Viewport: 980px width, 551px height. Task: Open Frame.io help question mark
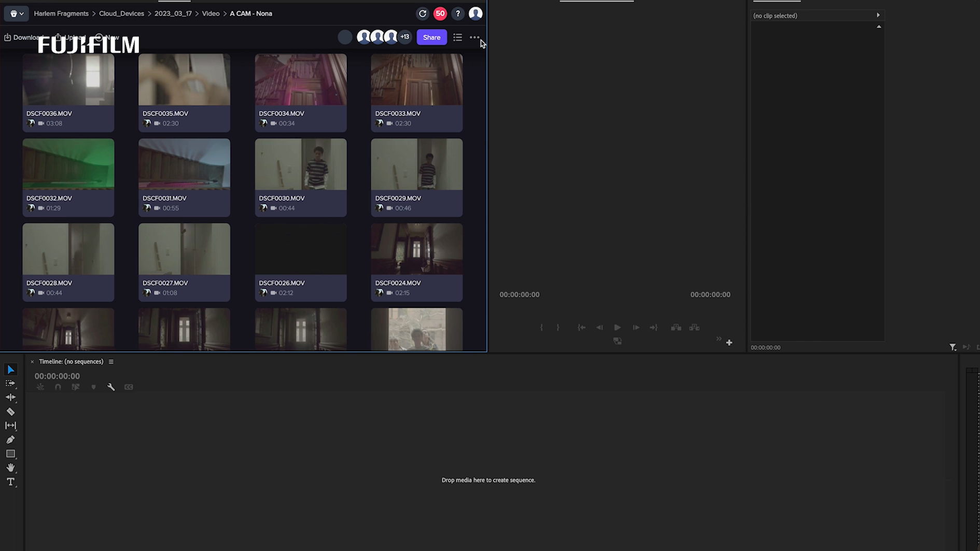click(458, 13)
